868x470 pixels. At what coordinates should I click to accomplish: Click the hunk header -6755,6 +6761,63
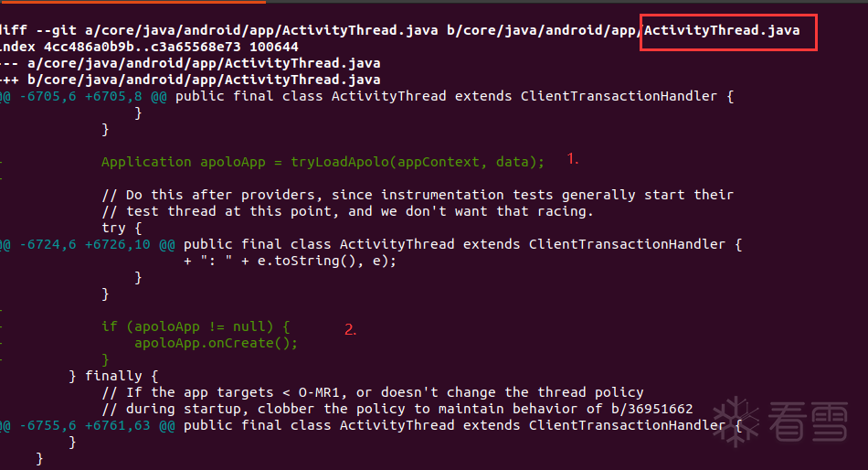pos(85,425)
